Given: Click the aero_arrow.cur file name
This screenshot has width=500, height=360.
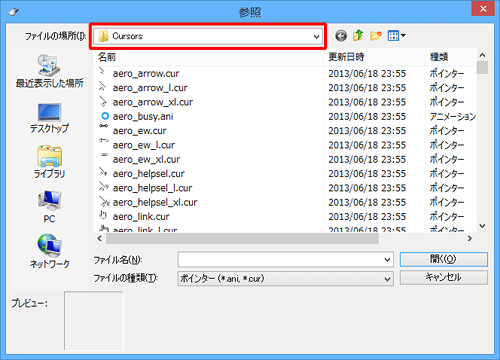Looking at the screenshot, I should pyautogui.click(x=146, y=73).
